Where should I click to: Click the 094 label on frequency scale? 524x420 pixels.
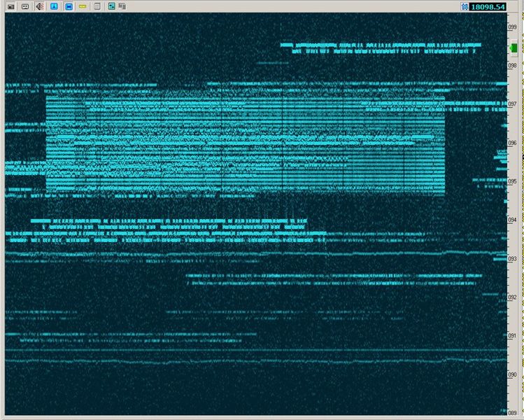click(x=512, y=220)
